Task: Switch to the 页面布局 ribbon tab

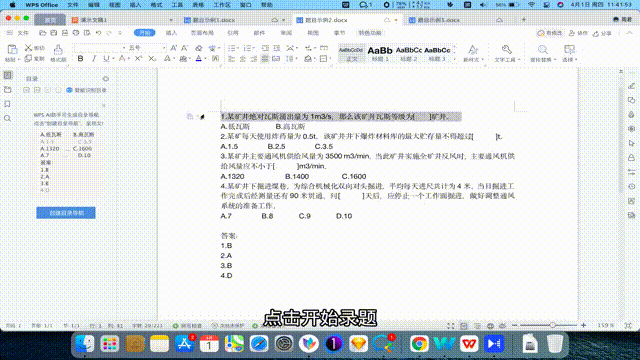Action: 202,33
